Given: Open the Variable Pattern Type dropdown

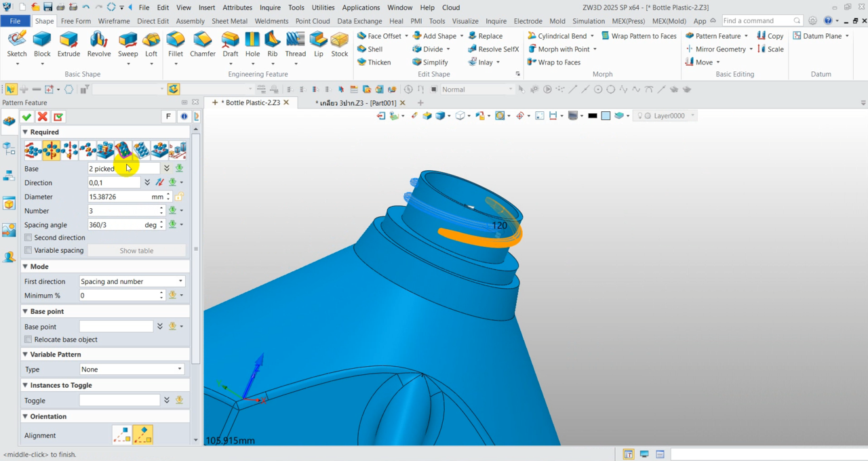Looking at the screenshot, I should [x=132, y=369].
